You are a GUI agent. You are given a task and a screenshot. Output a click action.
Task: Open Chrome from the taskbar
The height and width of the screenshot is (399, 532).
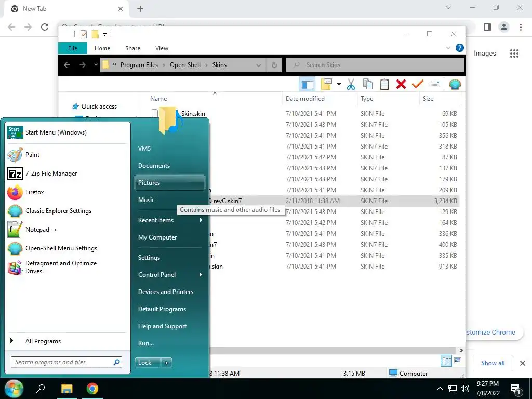click(92, 389)
